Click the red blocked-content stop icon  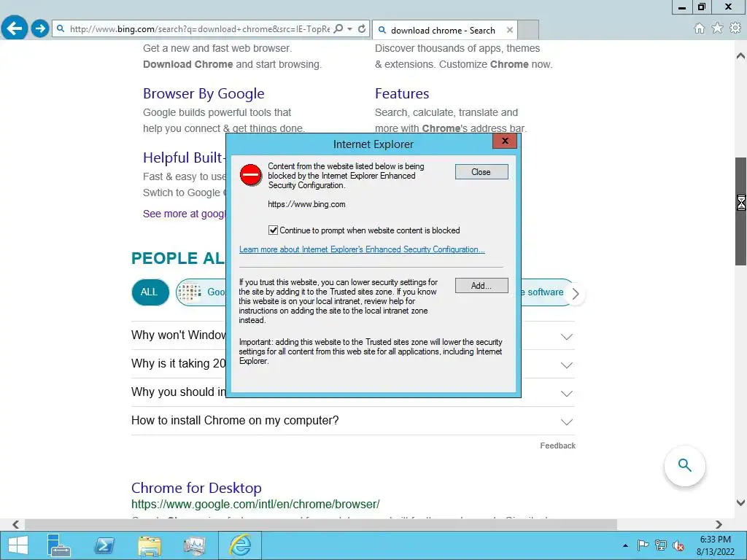coord(251,175)
